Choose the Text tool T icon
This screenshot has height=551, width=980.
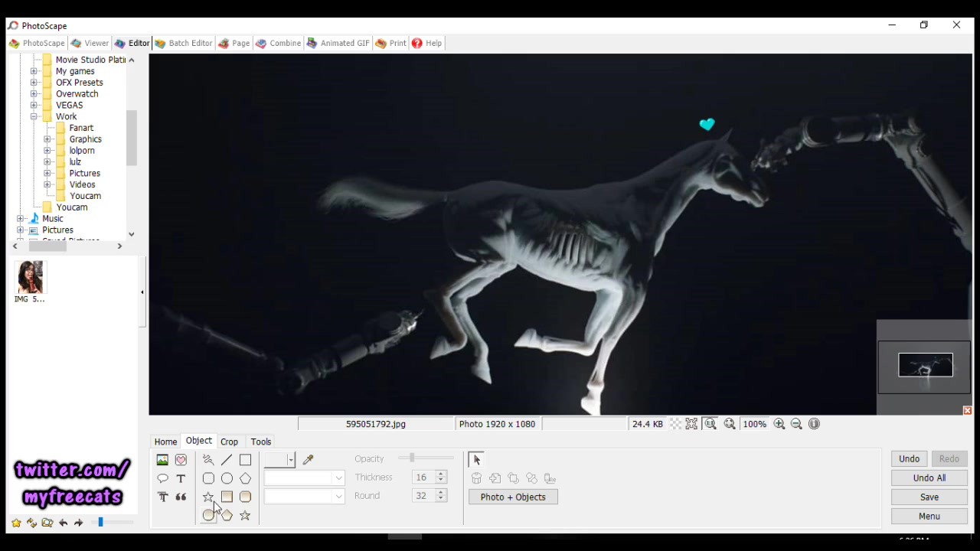[x=181, y=478]
